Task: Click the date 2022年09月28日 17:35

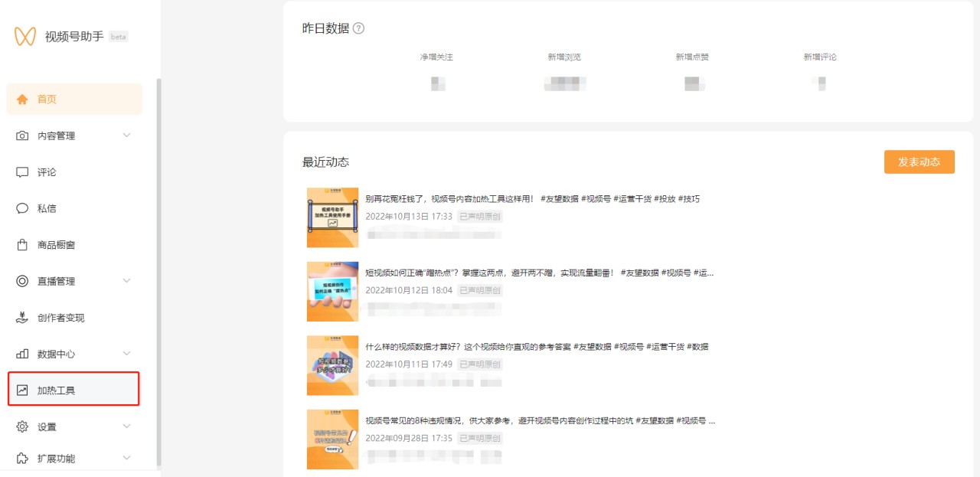Action: coord(409,439)
